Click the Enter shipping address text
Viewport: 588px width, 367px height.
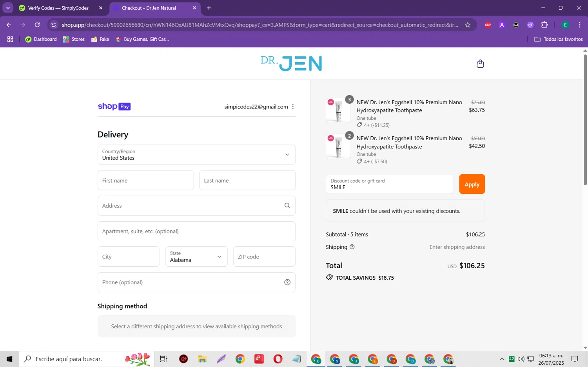(457, 247)
